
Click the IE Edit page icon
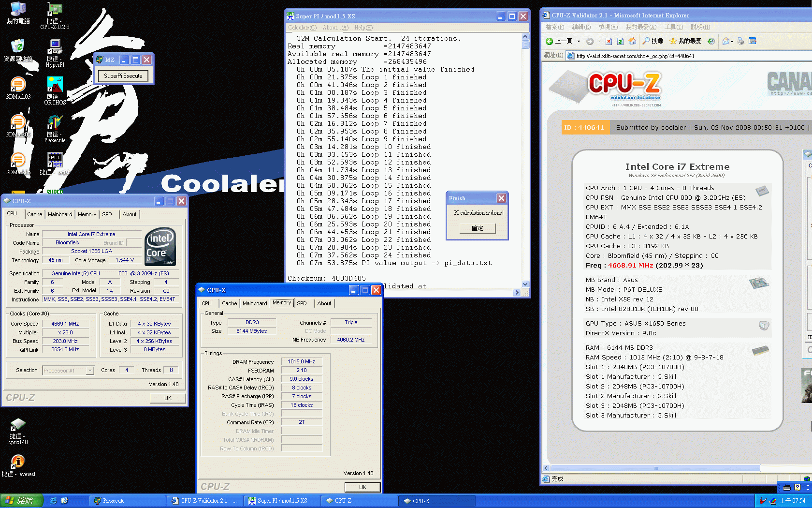point(753,41)
